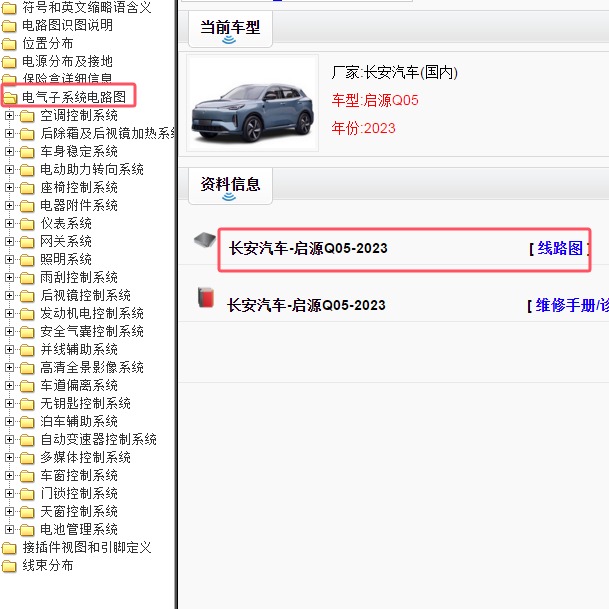
Task: Click the folder icon beside 电池管理系统
Action: [27, 530]
